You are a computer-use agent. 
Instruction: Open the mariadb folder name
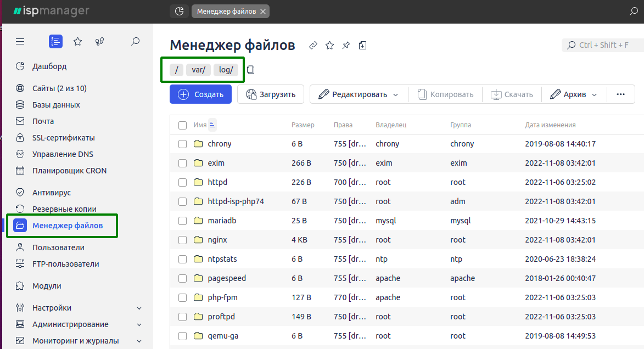click(x=222, y=221)
